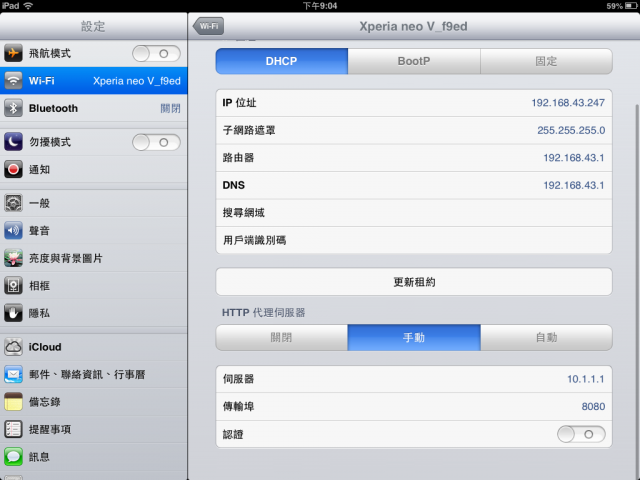
Task: Toggle the proxy Authentication (認證) switch
Action: [x=581, y=434]
